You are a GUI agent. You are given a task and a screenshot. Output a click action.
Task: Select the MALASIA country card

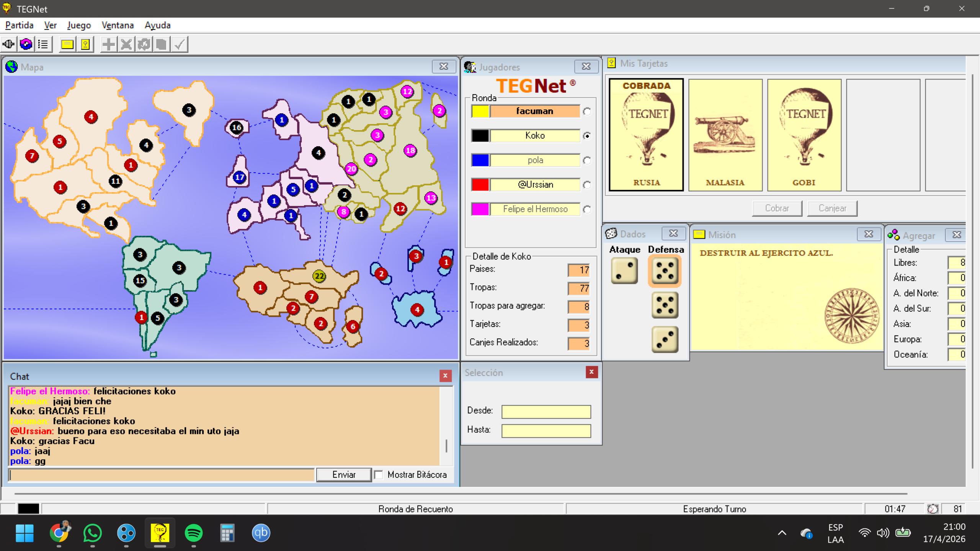[x=725, y=135]
